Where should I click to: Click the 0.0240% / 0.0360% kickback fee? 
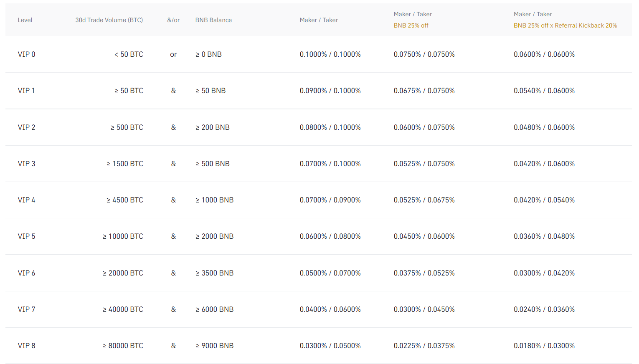(x=544, y=309)
